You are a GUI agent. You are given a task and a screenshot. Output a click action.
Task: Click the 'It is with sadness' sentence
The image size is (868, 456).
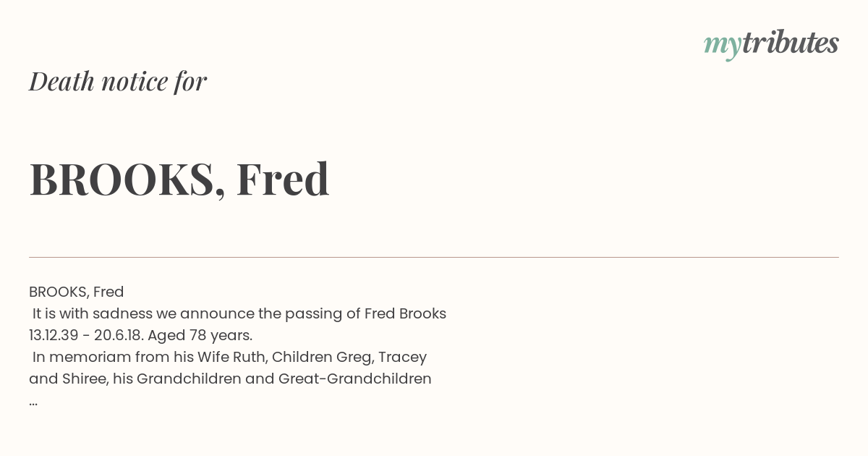click(239, 313)
